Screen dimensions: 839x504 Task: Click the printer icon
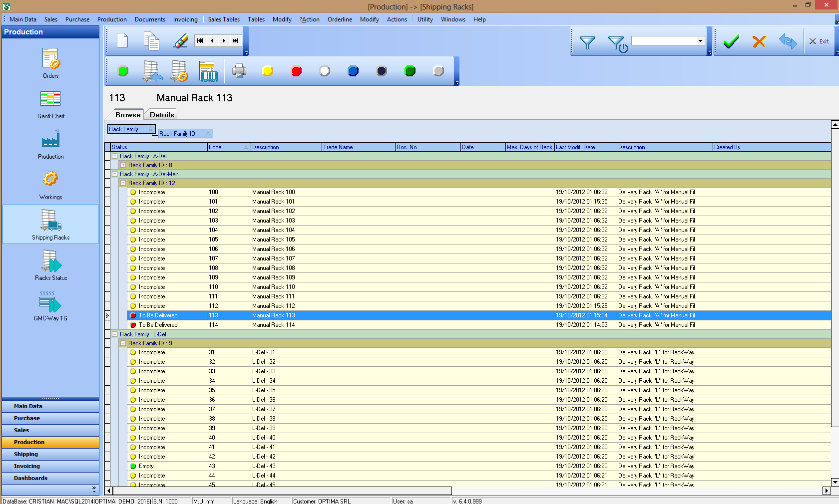239,71
